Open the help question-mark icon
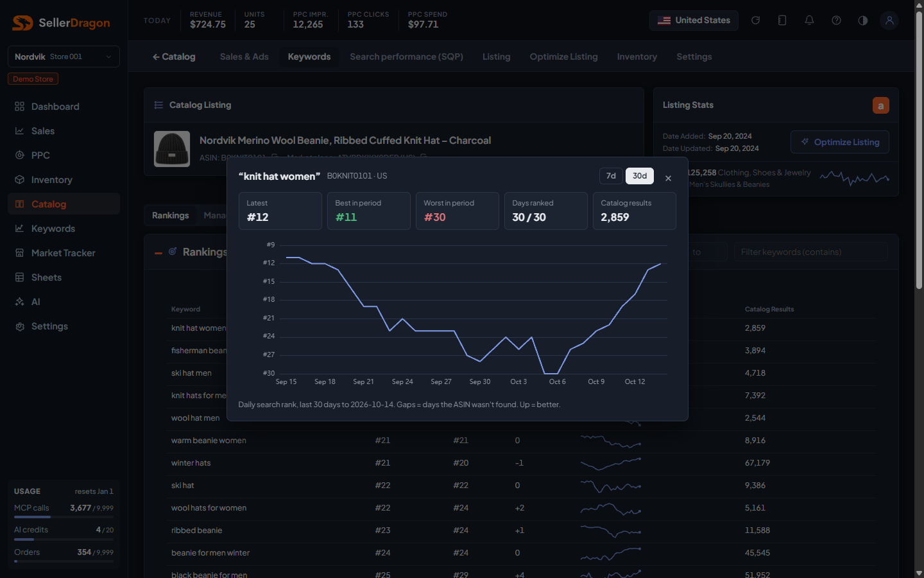The image size is (924, 578). pos(836,21)
